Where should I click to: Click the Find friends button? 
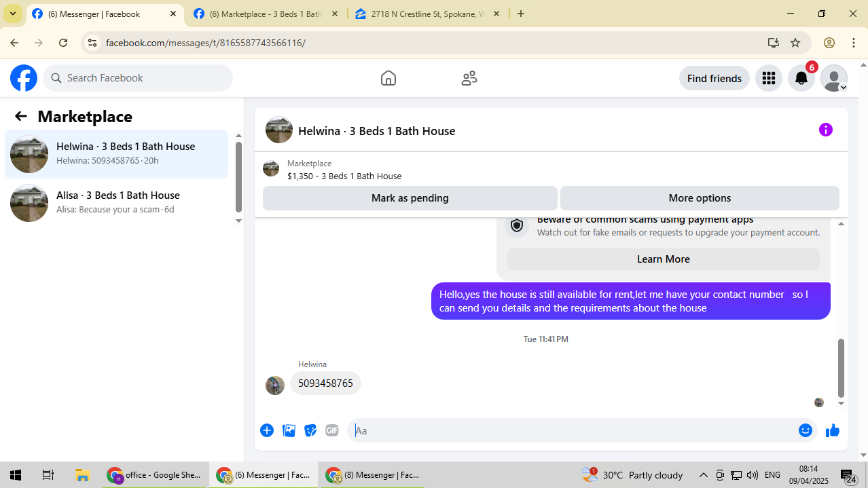[715, 78]
